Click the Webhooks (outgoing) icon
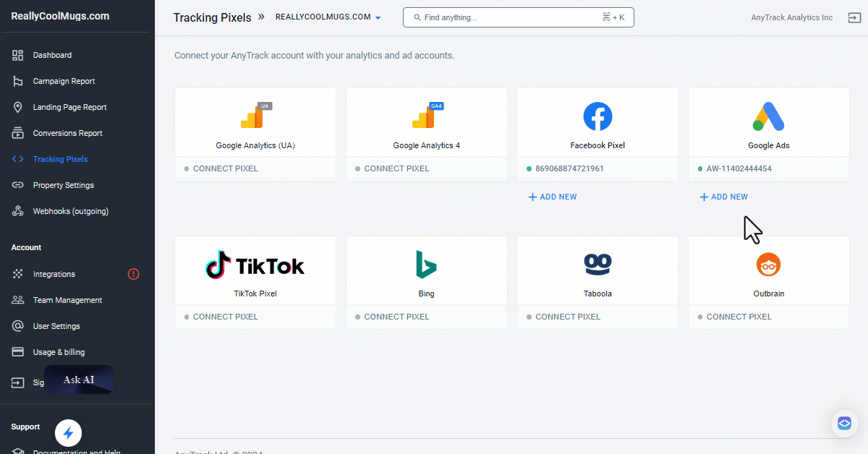The image size is (868, 454). pos(18,211)
